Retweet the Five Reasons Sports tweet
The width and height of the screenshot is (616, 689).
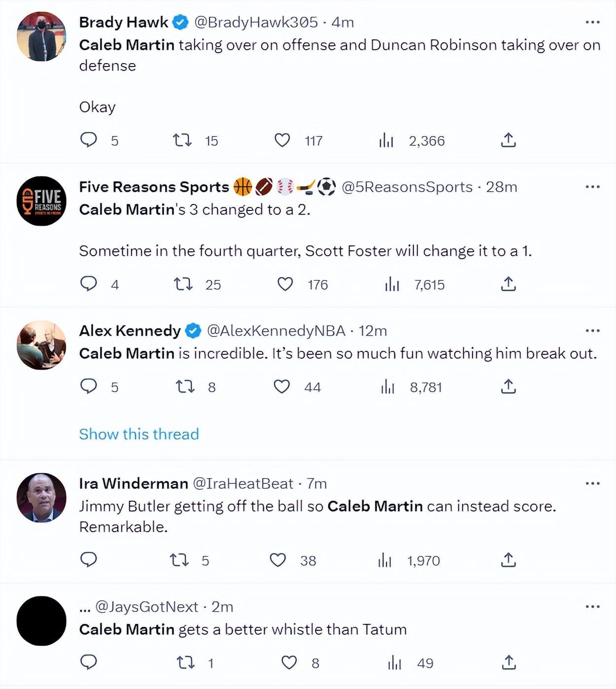(x=183, y=284)
